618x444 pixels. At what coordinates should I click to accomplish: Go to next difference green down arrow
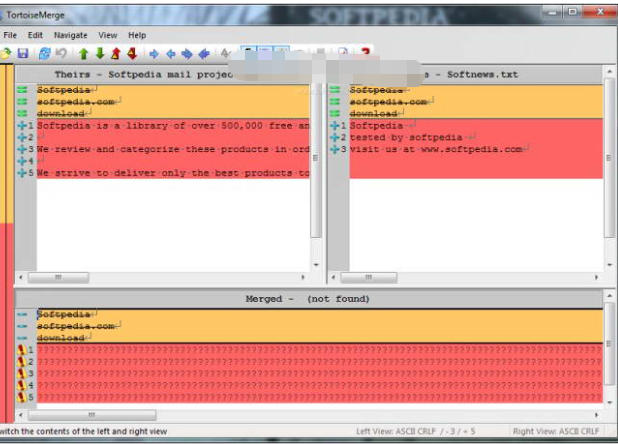pos(100,53)
